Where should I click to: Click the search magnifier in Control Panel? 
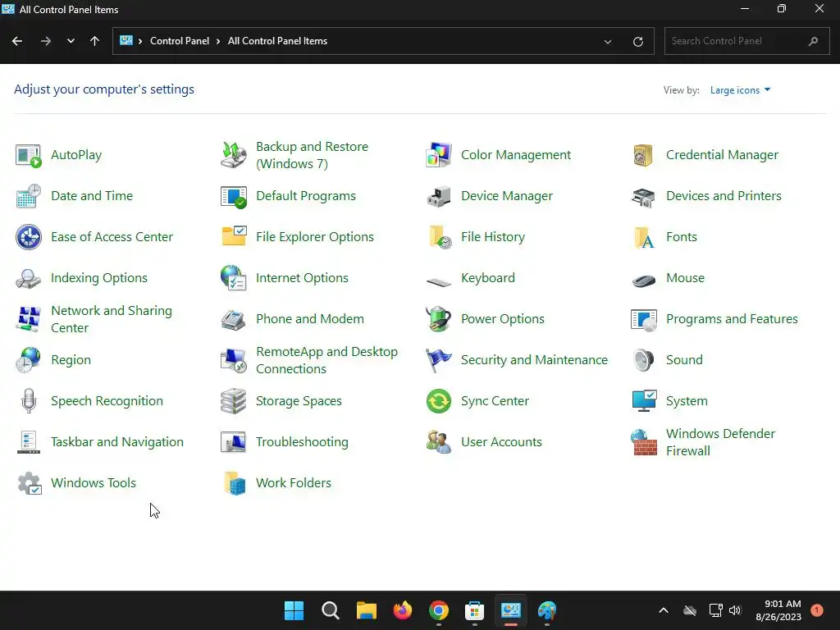[813, 41]
